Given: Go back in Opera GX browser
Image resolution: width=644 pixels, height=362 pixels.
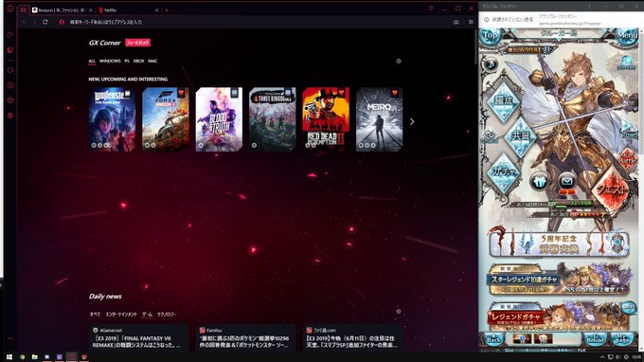Looking at the screenshot, I should pyautogui.click(x=24, y=22).
